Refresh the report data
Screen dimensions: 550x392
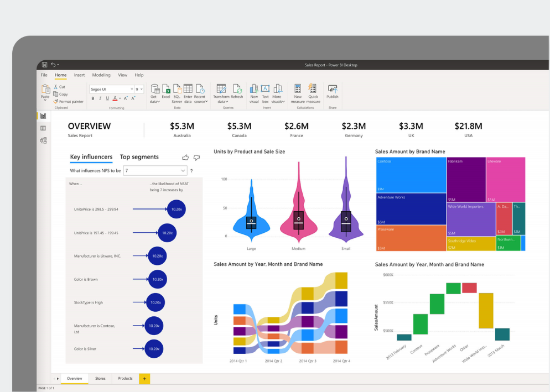(237, 91)
